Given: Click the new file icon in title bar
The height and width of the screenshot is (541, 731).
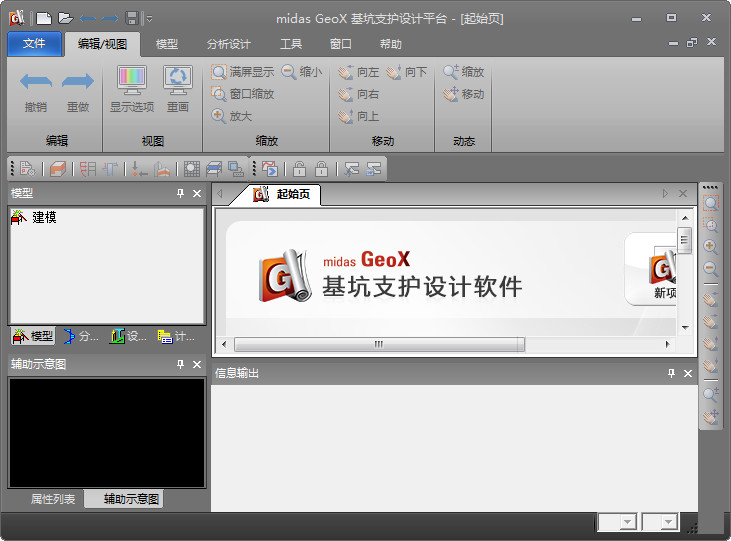Looking at the screenshot, I should (44, 18).
